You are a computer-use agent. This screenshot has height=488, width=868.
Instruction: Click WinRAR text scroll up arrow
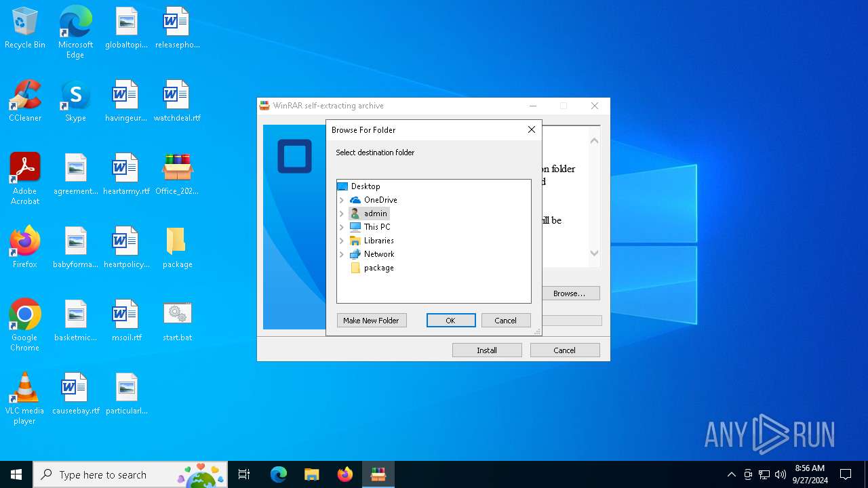click(x=594, y=141)
